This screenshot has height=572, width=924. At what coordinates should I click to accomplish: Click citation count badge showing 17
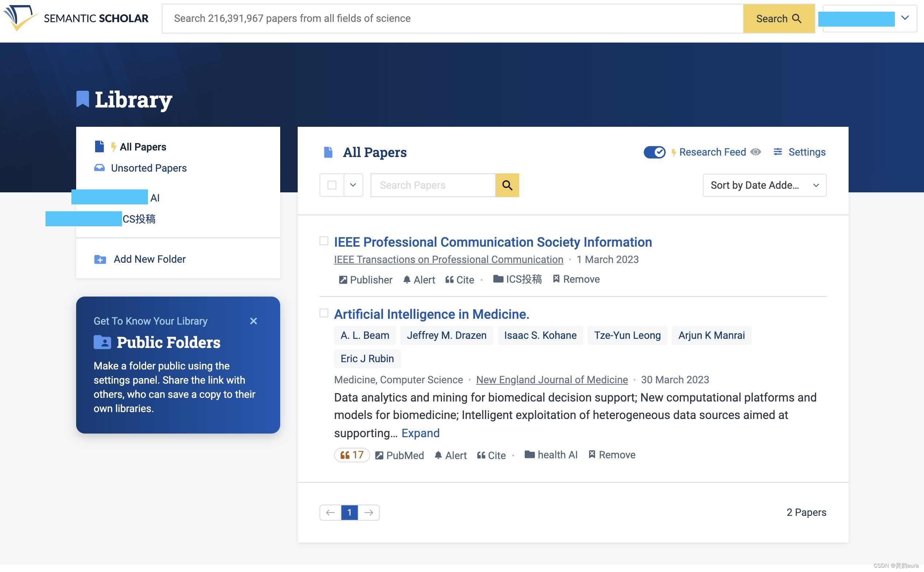351,455
